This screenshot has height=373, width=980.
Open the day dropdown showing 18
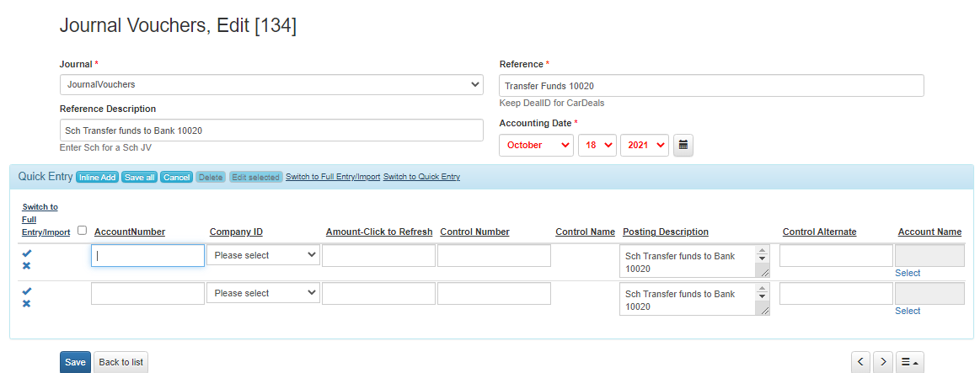pyautogui.click(x=597, y=145)
